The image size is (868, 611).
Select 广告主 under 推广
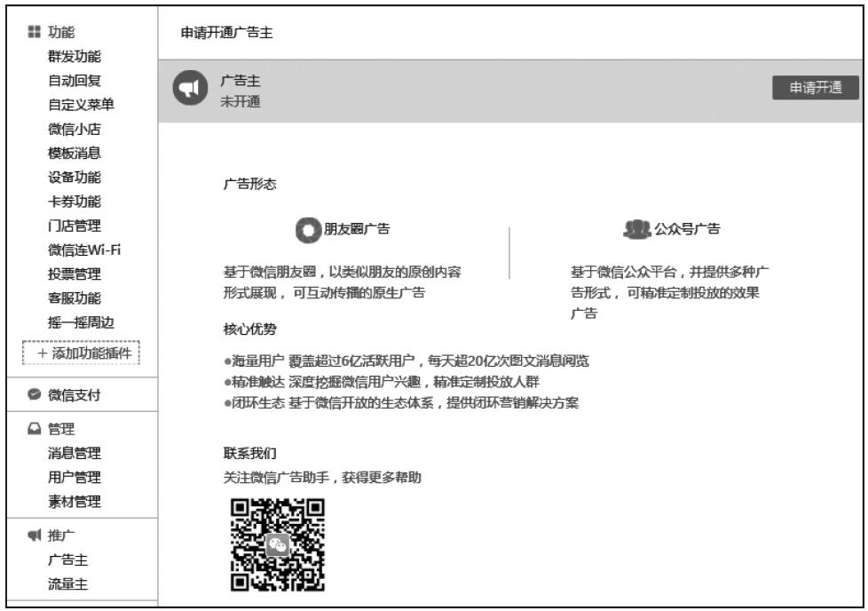[67, 560]
